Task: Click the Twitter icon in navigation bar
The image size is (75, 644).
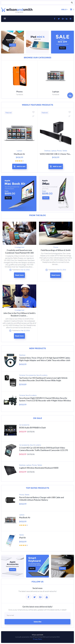Action: [x=59, y=18]
